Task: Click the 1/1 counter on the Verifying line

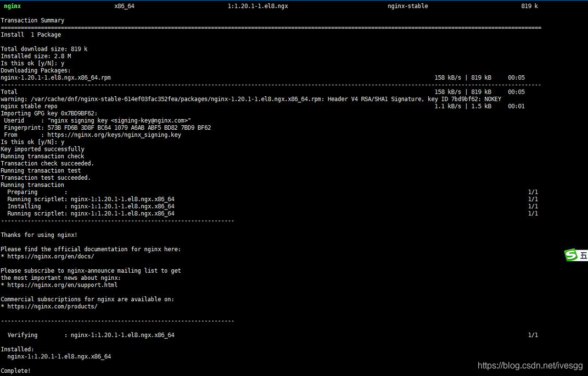Action: coord(533,335)
